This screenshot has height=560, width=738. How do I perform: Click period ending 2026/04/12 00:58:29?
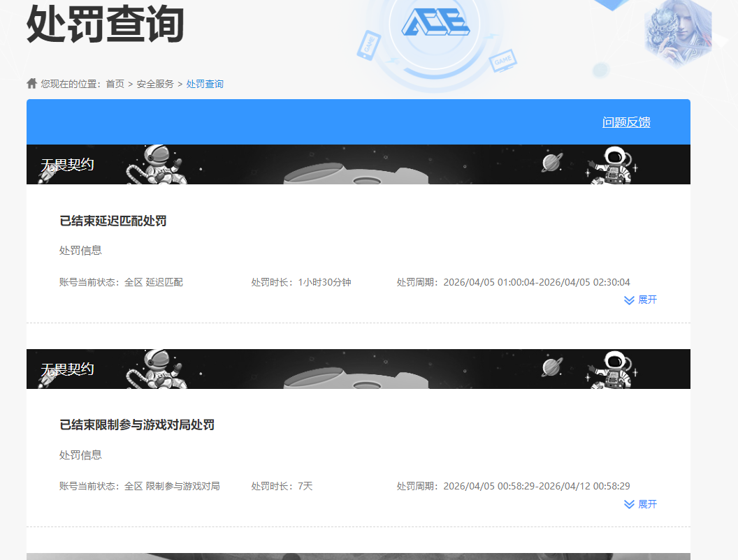click(513, 486)
